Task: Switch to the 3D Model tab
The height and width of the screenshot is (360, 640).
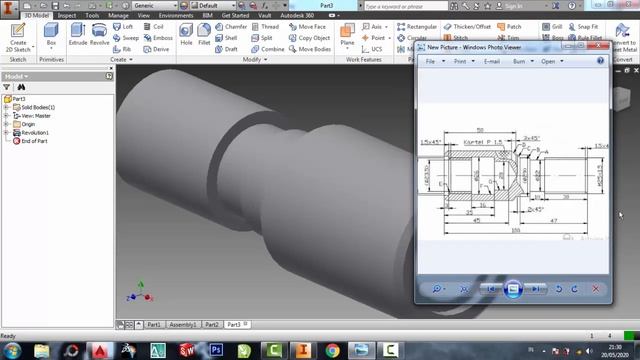Action: point(37,16)
